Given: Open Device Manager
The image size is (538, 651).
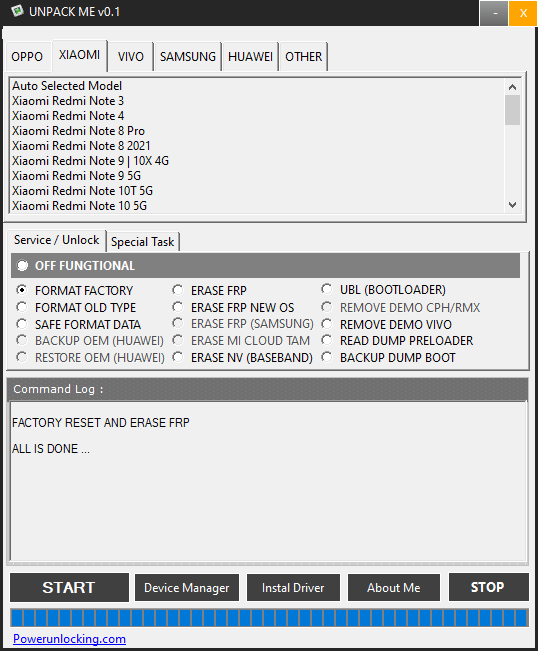Looking at the screenshot, I should (x=187, y=587).
